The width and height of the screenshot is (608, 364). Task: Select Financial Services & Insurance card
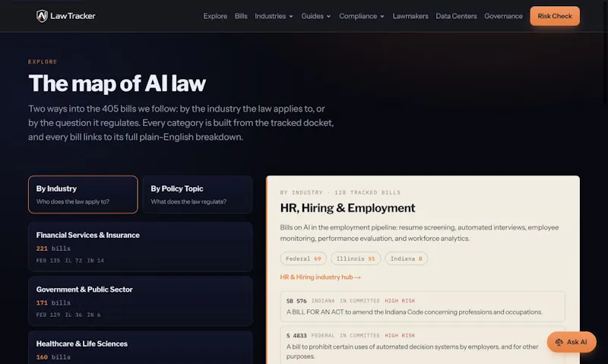tap(141, 247)
